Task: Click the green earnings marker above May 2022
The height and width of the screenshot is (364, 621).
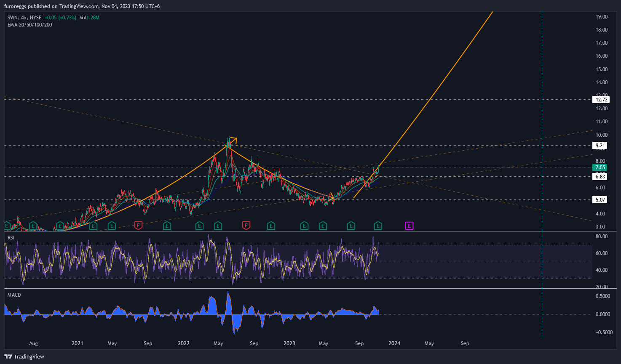Action: point(218,226)
